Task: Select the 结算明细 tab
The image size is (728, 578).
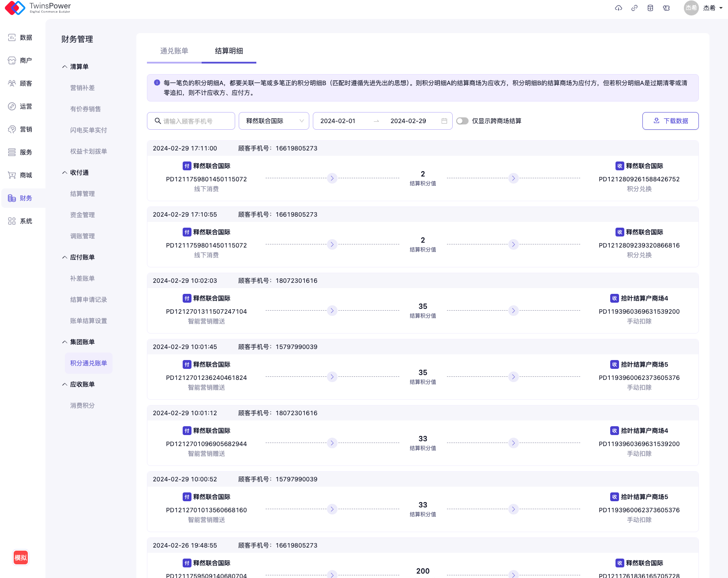Action: point(229,51)
